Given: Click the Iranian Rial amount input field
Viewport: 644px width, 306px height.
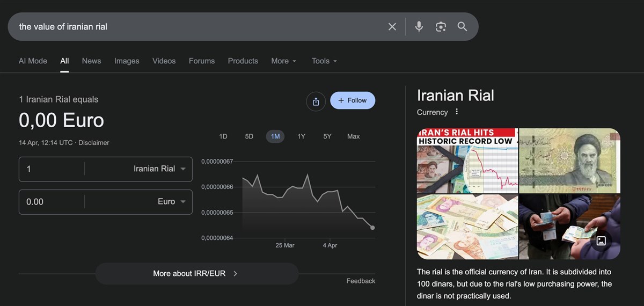Looking at the screenshot, I should click(51, 169).
